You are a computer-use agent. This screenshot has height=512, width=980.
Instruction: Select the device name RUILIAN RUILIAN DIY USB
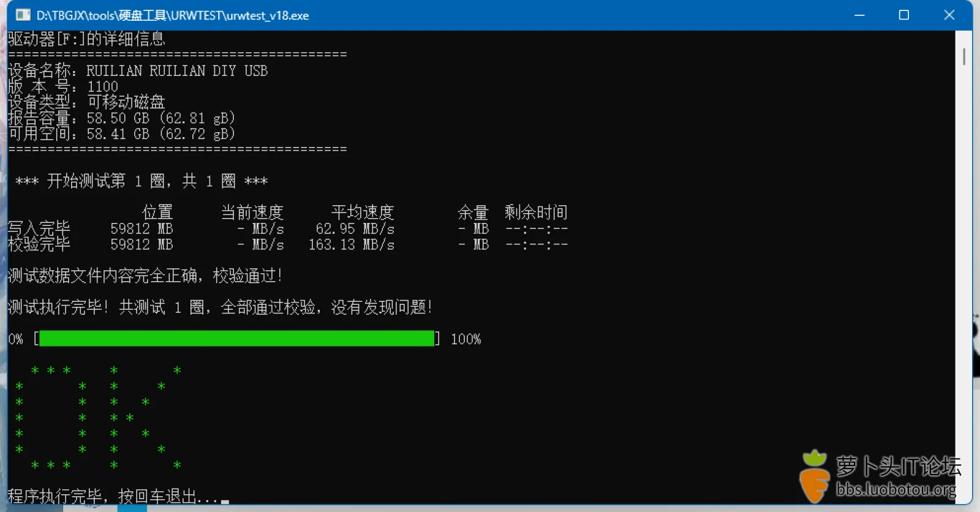point(177,71)
